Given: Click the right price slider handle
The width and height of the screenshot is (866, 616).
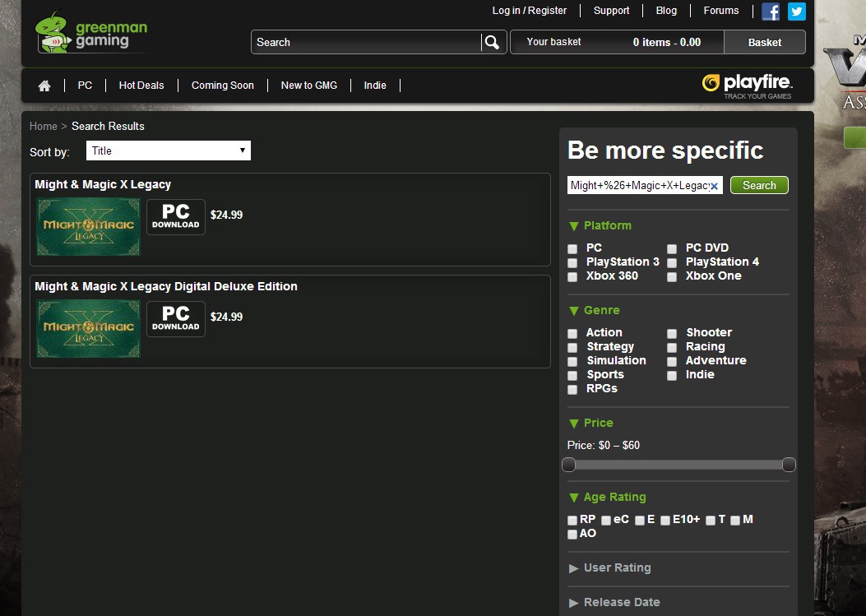Looking at the screenshot, I should pyautogui.click(x=789, y=465).
